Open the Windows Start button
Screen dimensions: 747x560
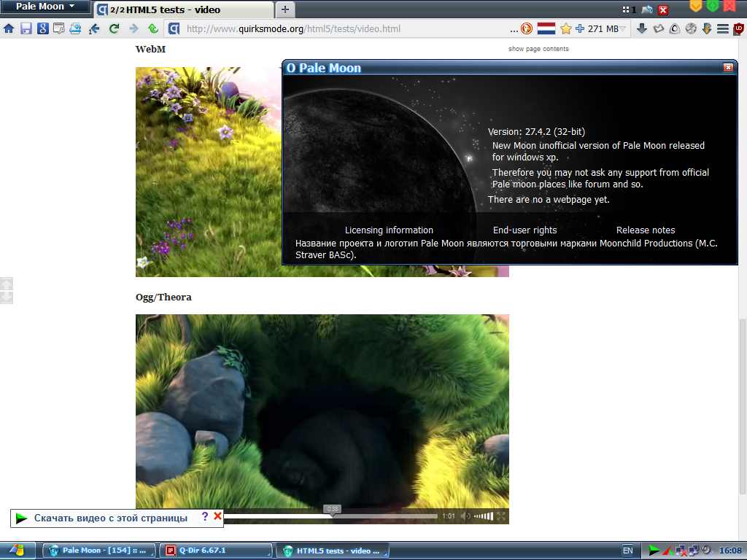tap(18, 551)
